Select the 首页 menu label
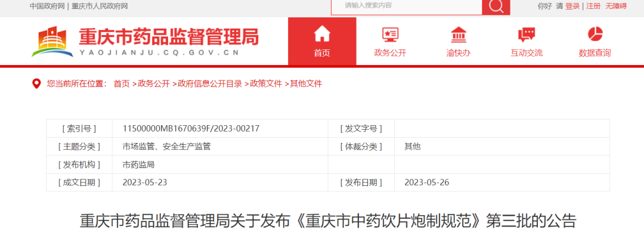This screenshot has height=233, width=644. coord(322,53)
